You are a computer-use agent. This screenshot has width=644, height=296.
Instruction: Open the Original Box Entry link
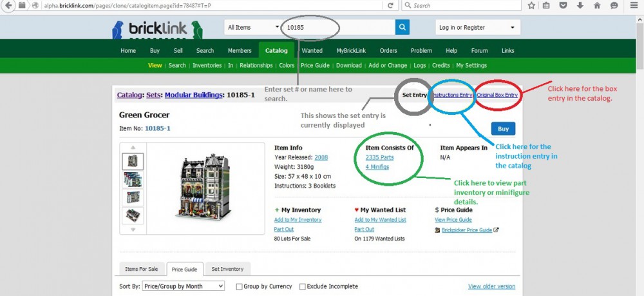point(497,95)
